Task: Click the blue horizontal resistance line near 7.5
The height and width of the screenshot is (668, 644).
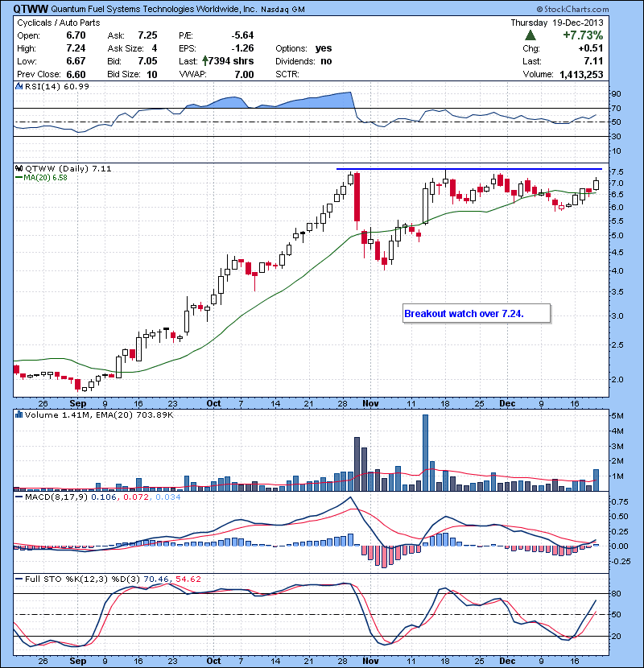Action: (x=469, y=169)
